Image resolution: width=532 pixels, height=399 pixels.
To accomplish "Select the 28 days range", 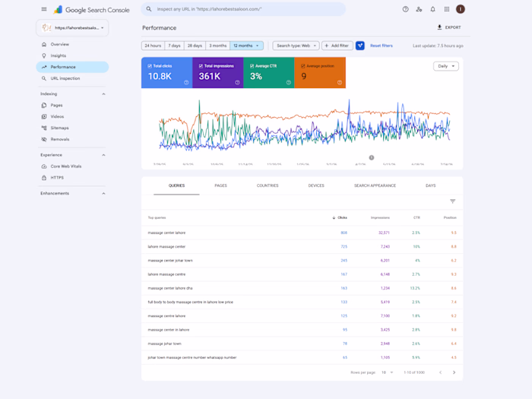I will coord(195,46).
